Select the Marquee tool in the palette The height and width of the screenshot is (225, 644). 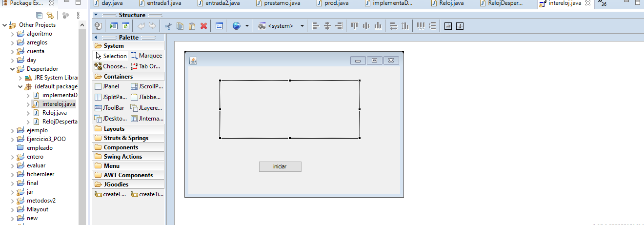coord(146,56)
